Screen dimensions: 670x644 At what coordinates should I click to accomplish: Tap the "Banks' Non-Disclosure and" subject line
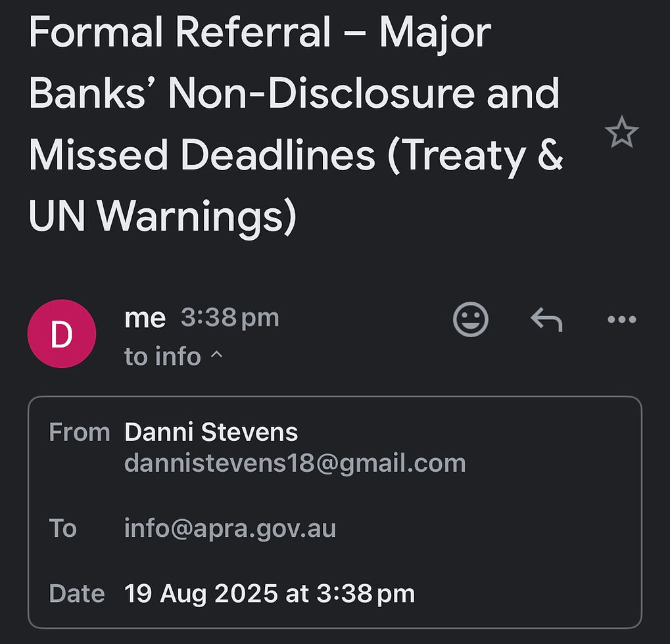pyautogui.click(x=294, y=93)
